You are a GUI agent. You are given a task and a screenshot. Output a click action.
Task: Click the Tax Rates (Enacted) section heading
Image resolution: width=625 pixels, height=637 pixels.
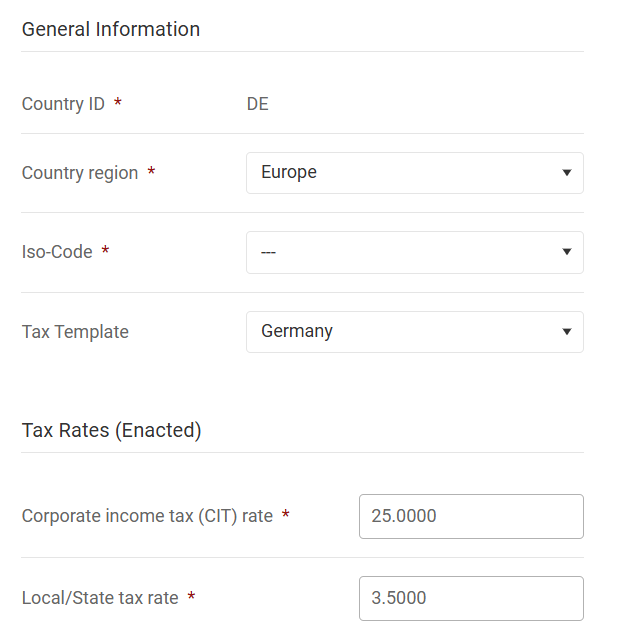click(112, 430)
